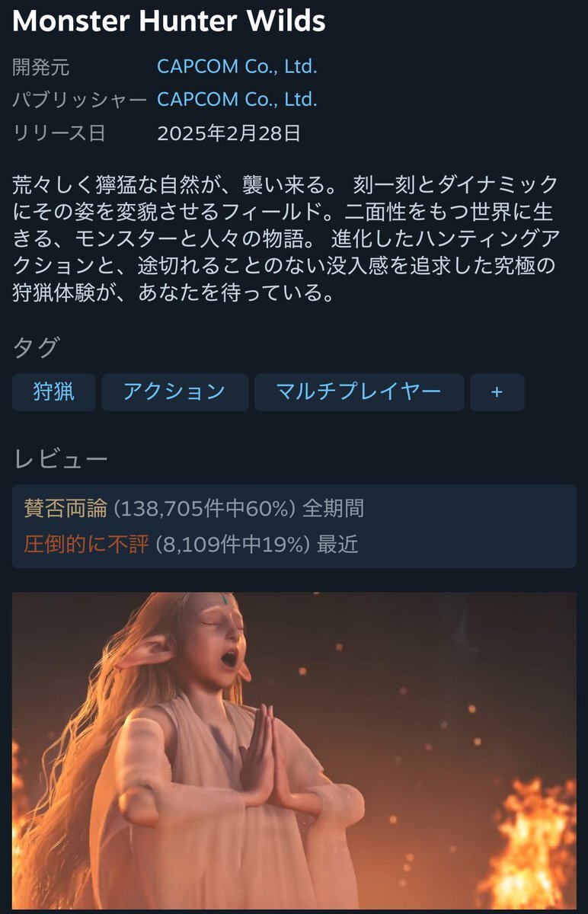This screenshot has height=914, width=588.
Task: Click the game description paragraph
Action: (286, 238)
